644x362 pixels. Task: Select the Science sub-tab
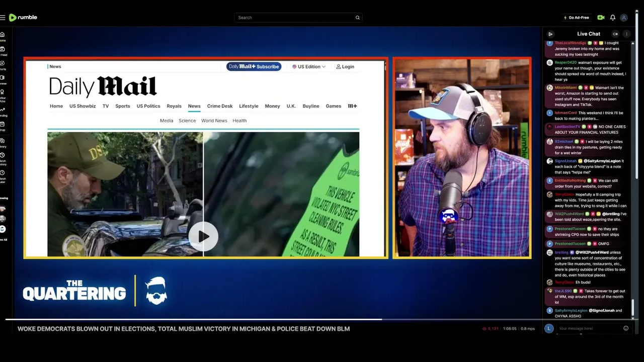point(187,121)
